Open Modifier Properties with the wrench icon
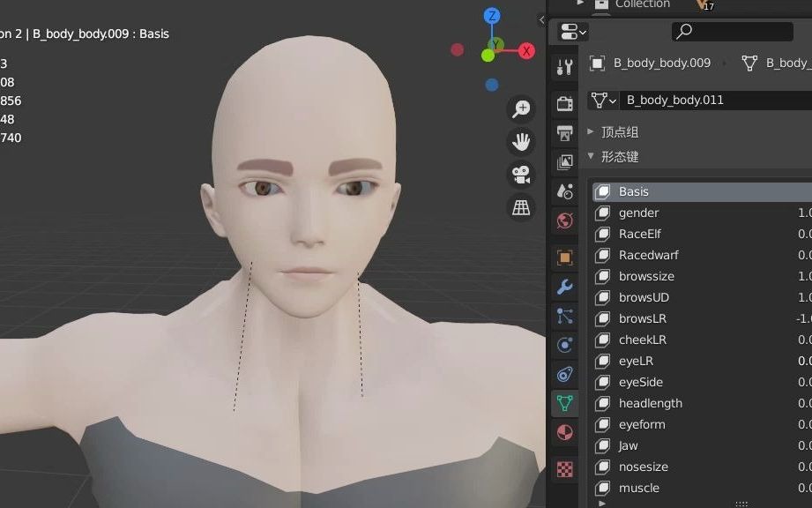The image size is (812, 508). 564,287
